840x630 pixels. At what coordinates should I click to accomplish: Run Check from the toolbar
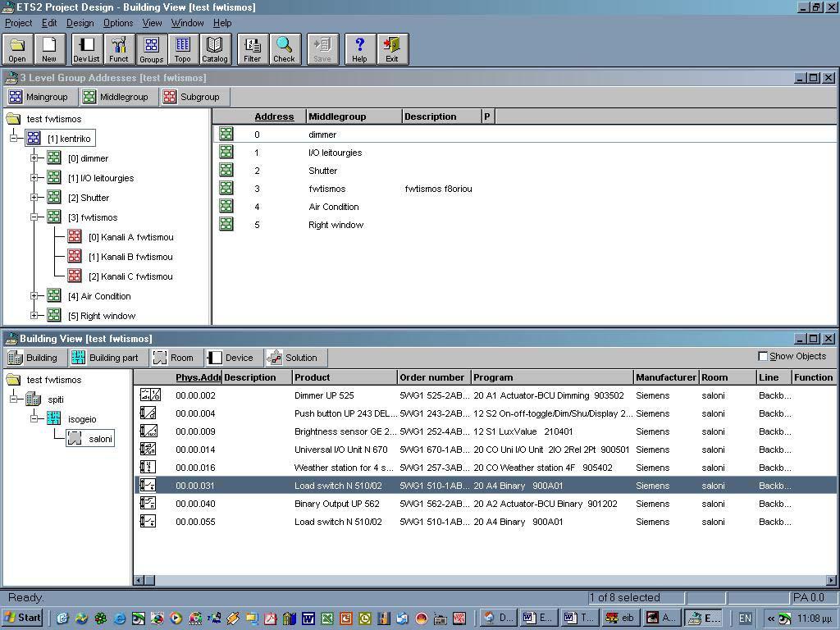[x=285, y=48]
